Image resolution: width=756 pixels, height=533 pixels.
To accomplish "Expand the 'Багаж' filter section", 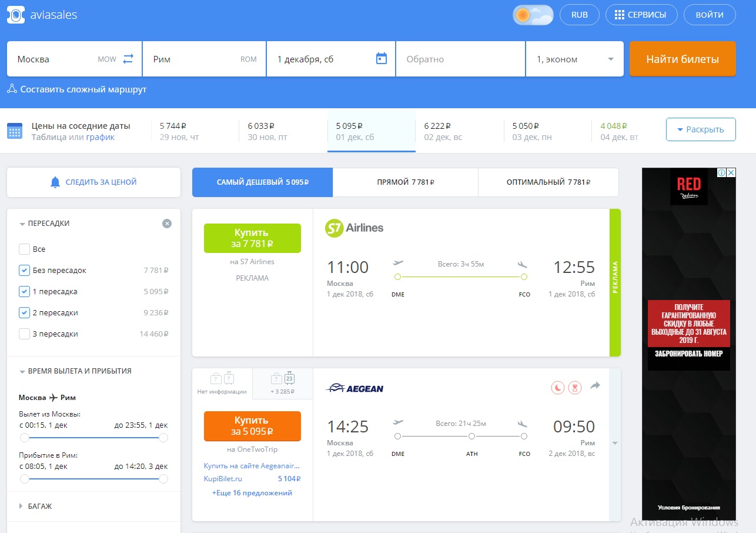I will point(35,506).
